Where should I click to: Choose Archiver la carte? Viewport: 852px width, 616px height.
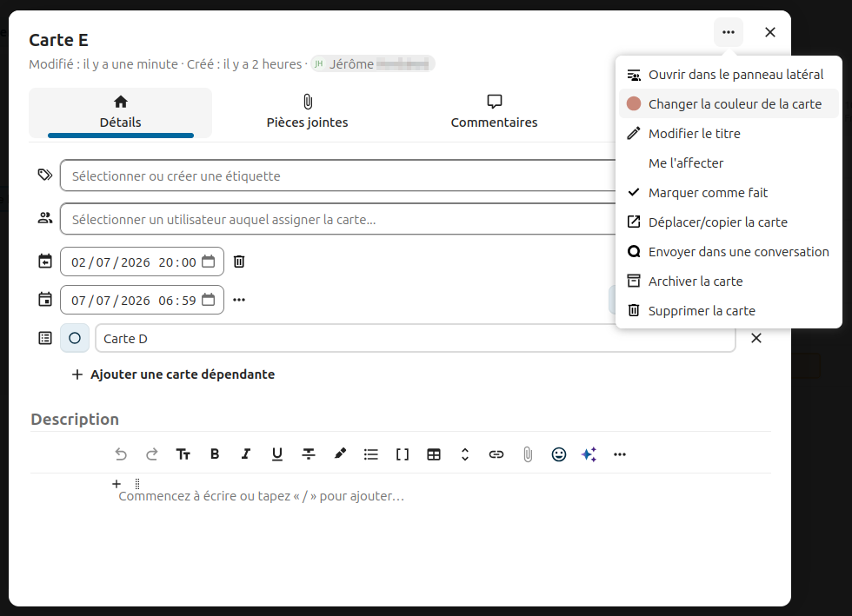729,282
